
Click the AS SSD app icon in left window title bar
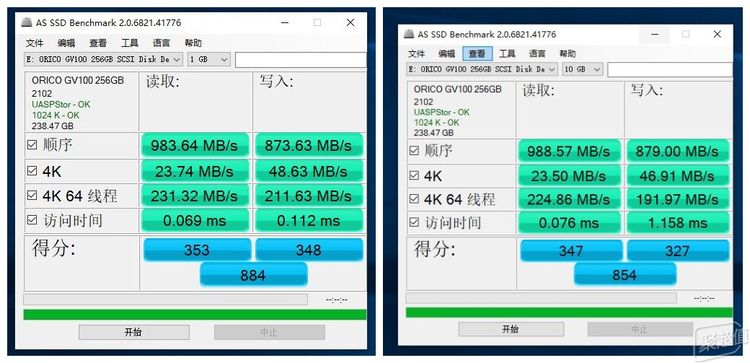pyautogui.click(x=26, y=22)
